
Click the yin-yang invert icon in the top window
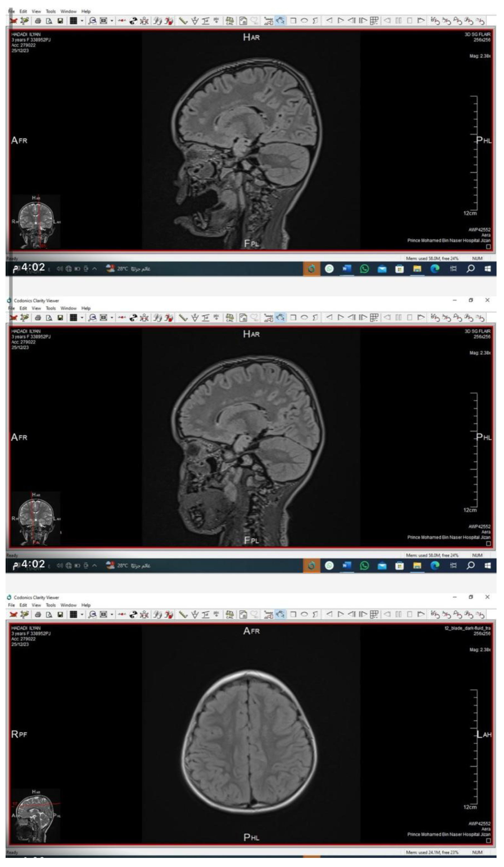coord(133,21)
